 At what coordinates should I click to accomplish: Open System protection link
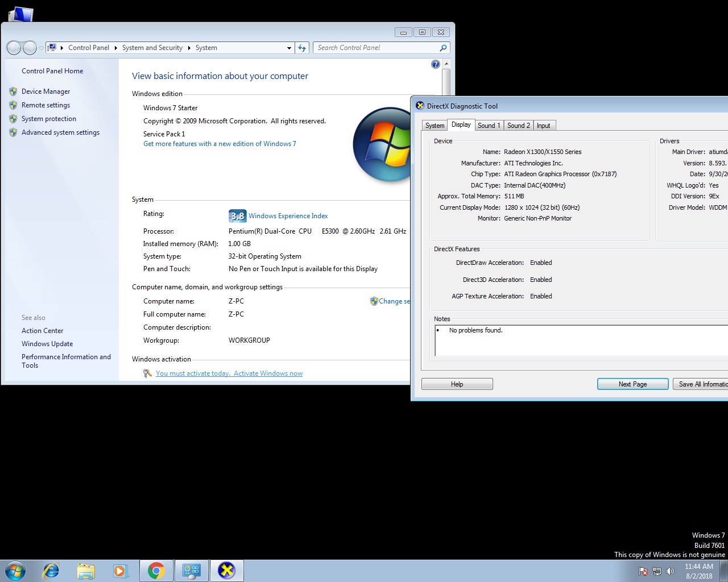pyautogui.click(x=49, y=119)
